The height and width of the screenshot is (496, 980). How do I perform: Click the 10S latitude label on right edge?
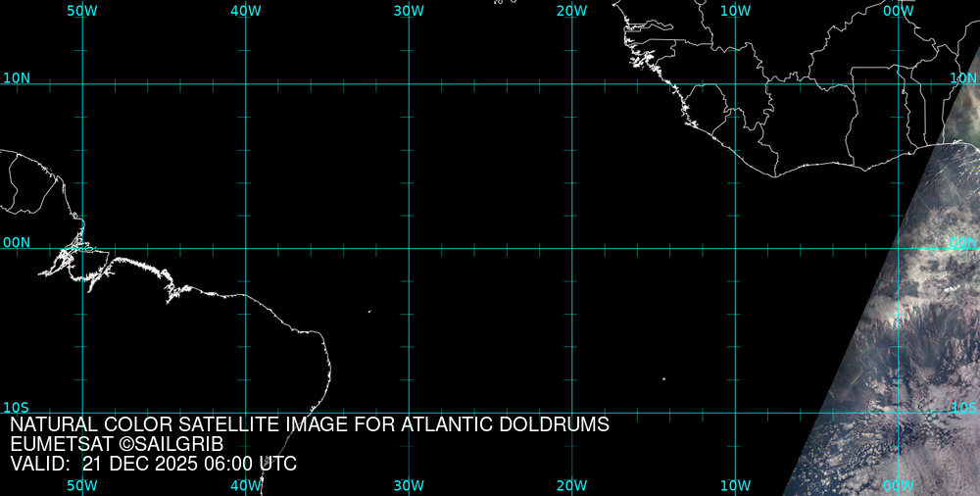[x=964, y=407]
